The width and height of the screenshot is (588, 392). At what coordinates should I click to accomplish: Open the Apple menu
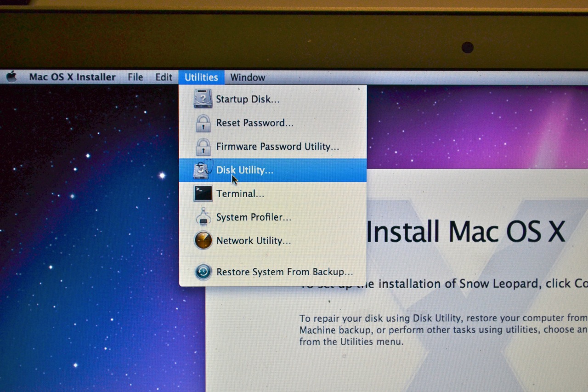point(11,77)
